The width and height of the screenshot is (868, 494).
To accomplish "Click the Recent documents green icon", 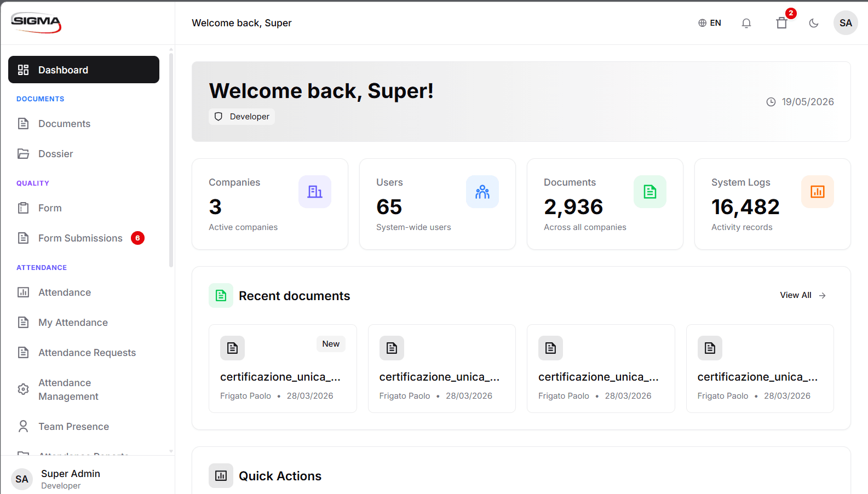I will pos(221,296).
